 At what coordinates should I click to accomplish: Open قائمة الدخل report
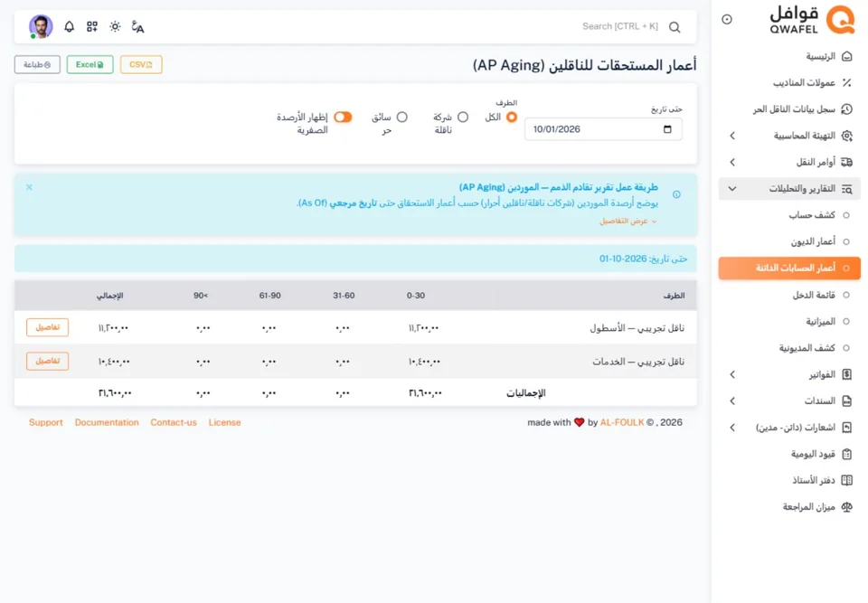tap(789, 295)
